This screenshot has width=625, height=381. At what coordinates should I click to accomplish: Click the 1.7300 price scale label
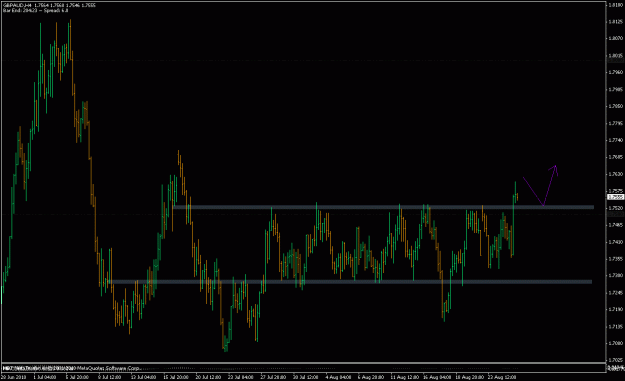click(x=616, y=275)
